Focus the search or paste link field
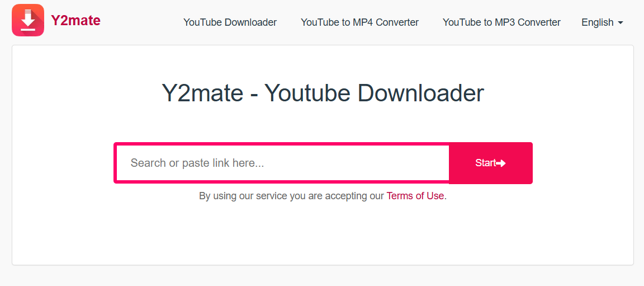Viewport: 644px width, 286px height. click(282, 163)
